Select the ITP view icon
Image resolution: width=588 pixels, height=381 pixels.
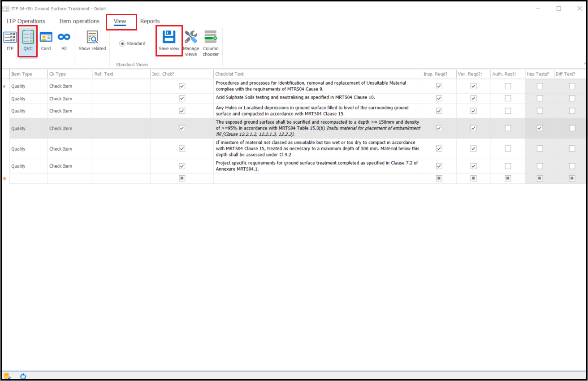point(10,38)
